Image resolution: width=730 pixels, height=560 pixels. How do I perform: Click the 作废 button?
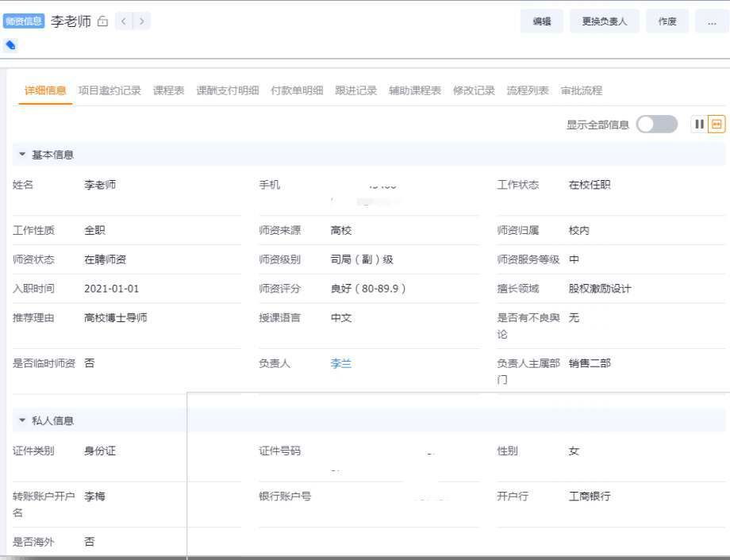coord(667,21)
